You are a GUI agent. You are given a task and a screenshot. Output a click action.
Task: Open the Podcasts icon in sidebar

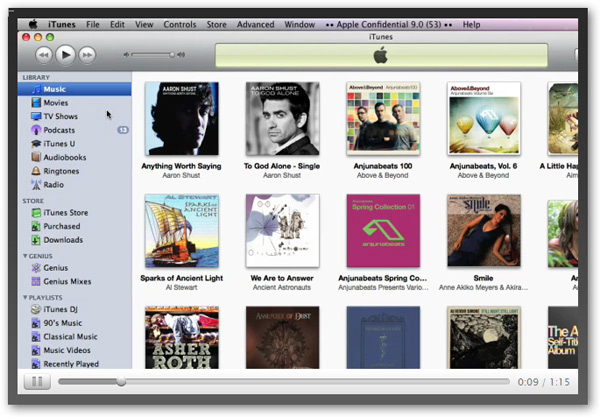point(36,130)
